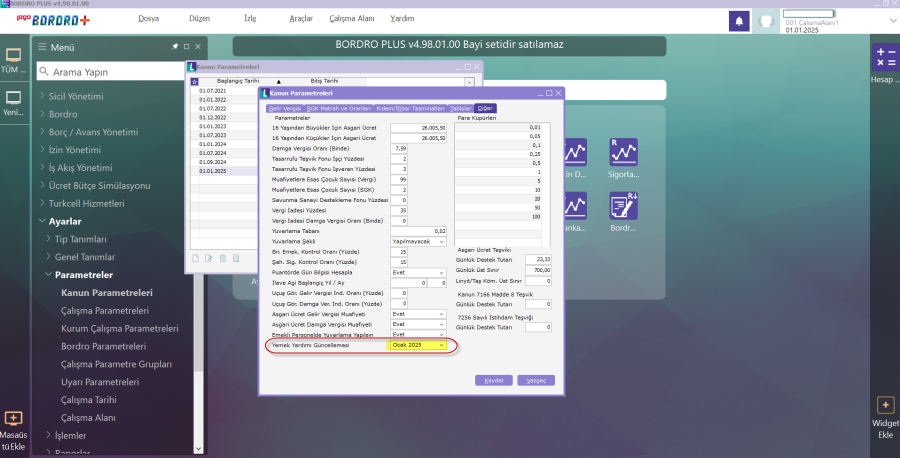The height and width of the screenshot is (458, 900).
Task: Click the Yuvarlama Tabanı field
Action: (418, 231)
